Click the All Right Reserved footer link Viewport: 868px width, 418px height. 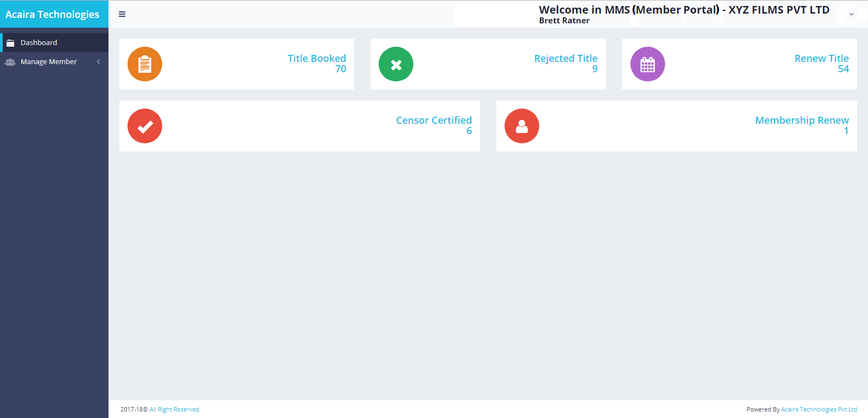point(174,409)
